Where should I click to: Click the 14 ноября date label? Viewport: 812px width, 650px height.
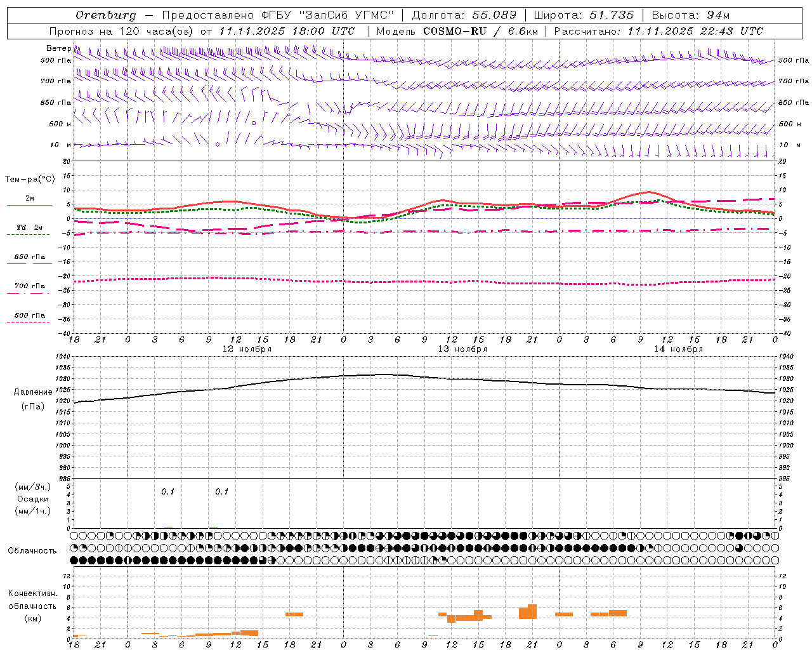coord(678,349)
